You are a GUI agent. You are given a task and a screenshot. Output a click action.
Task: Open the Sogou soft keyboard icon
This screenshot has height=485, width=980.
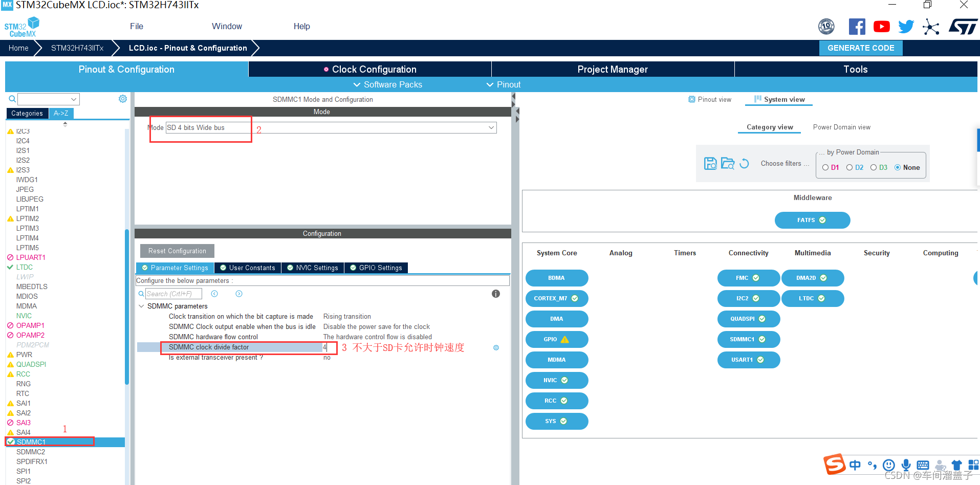coord(923,465)
